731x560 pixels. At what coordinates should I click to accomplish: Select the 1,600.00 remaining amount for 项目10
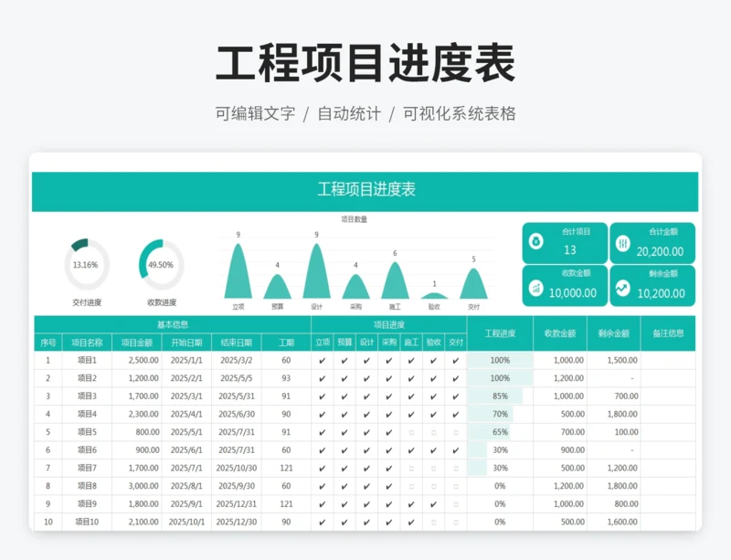coord(622,523)
